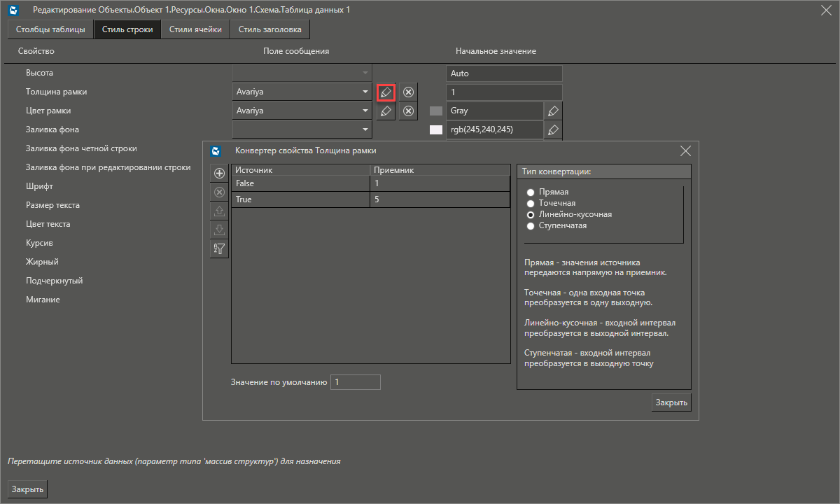Move conversion row up with arrow icon
Screen dimensions: 840x504
(219, 210)
